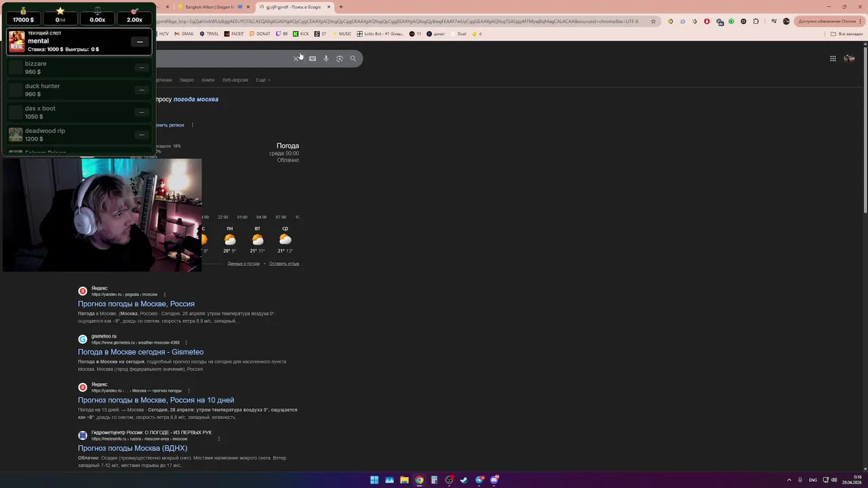Screen dimensions: 868x488
Task: Open Прогноз погоды в Москве на 10 дней
Action: point(156,400)
